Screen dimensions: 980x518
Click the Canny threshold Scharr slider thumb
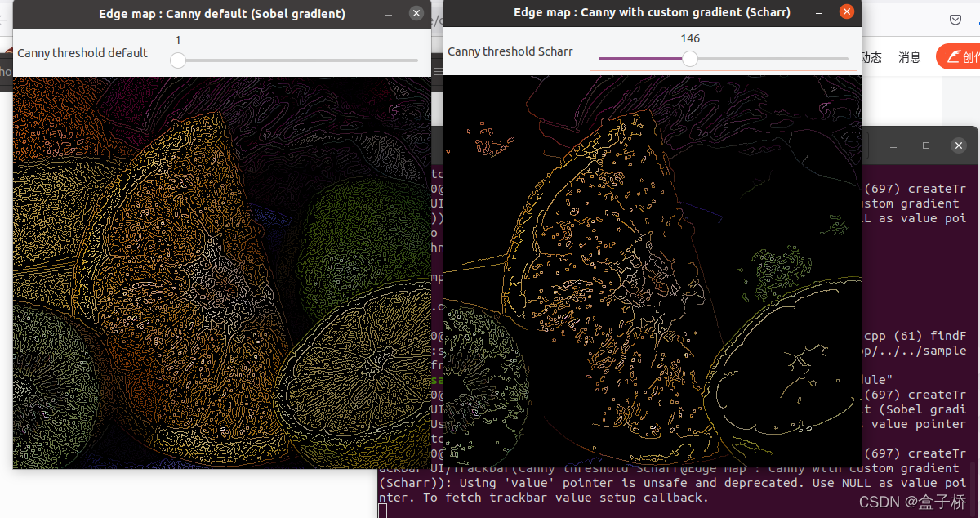coord(690,59)
